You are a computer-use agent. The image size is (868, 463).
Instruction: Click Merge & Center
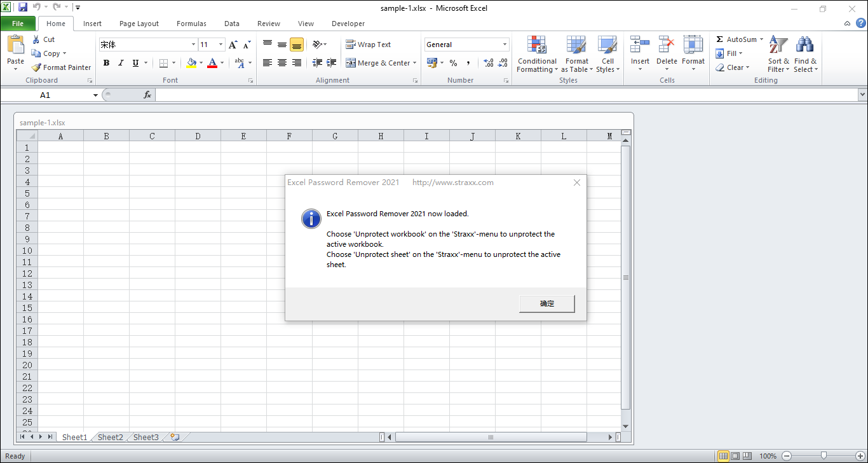click(378, 63)
